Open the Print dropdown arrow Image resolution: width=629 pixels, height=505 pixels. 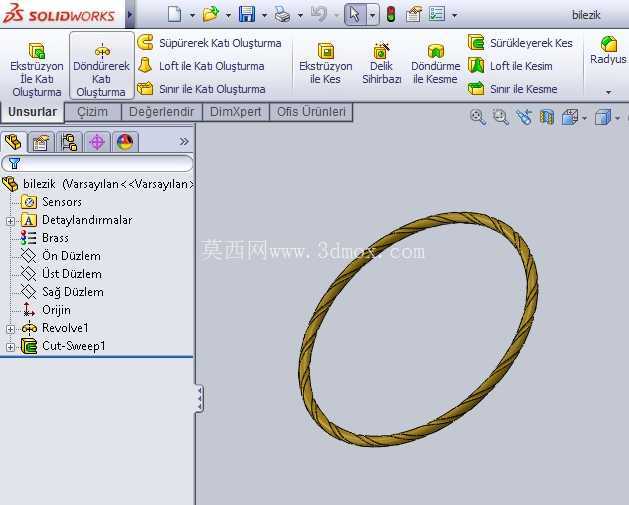pos(300,16)
